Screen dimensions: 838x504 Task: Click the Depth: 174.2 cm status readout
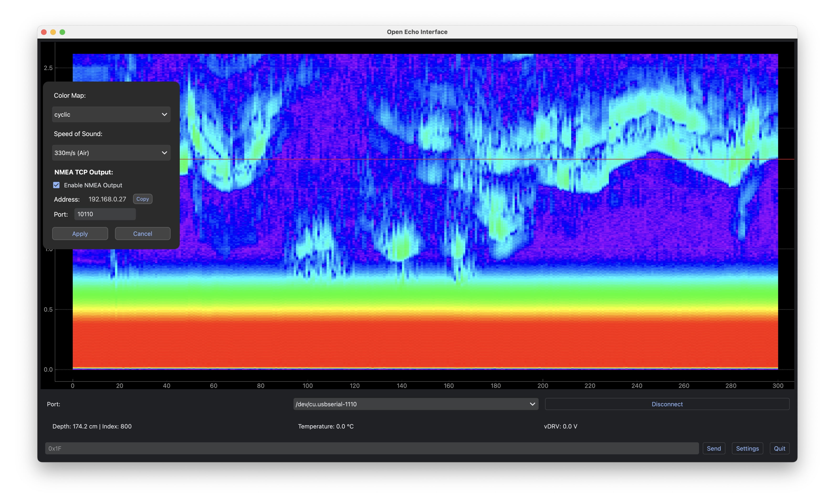coord(92,426)
